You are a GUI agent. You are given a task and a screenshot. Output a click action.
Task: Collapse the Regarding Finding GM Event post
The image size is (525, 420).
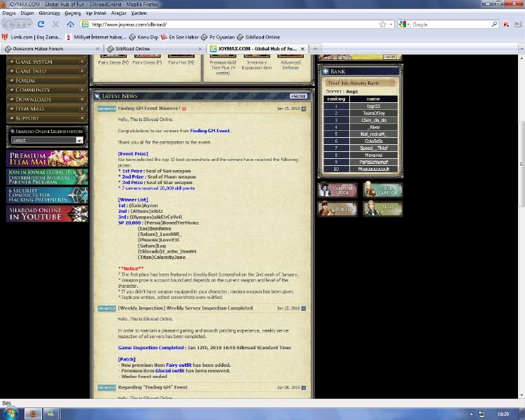point(304,388)
